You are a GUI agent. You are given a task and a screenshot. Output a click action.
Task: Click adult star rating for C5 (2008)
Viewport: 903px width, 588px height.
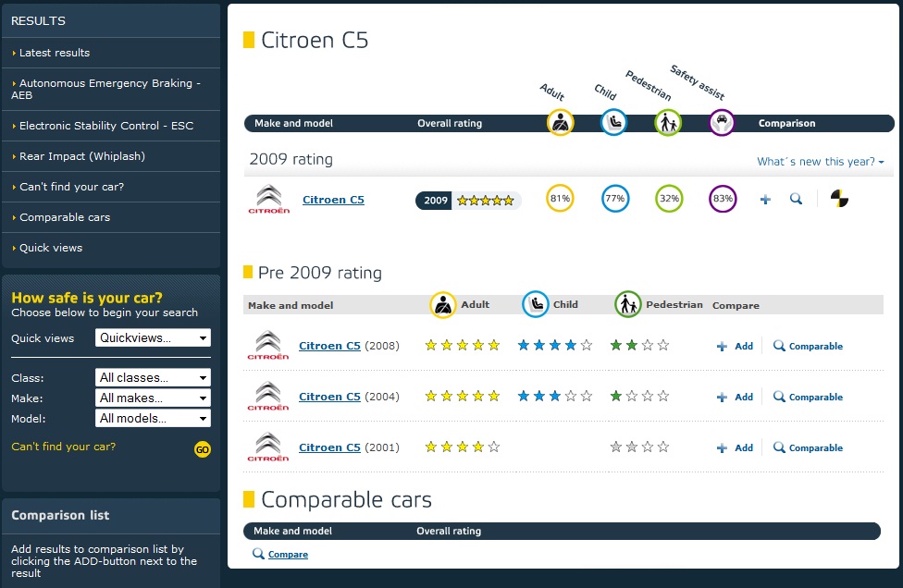coord(463,345)
